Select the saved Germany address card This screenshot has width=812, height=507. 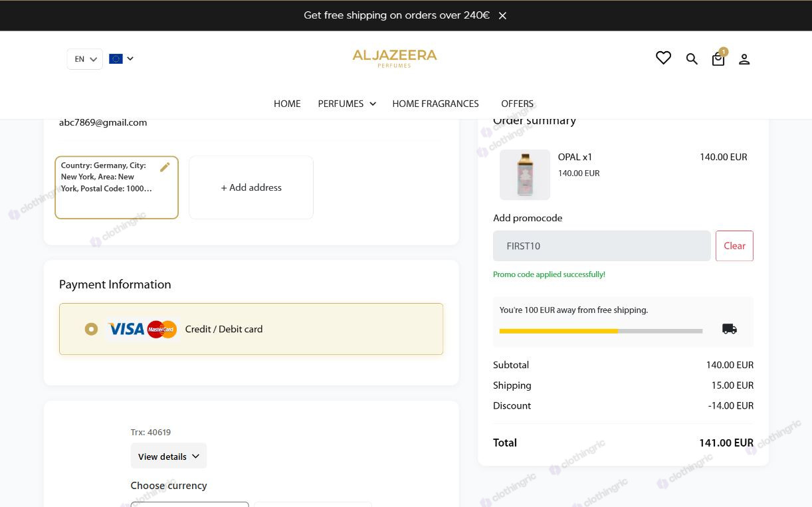click(116, 187)
